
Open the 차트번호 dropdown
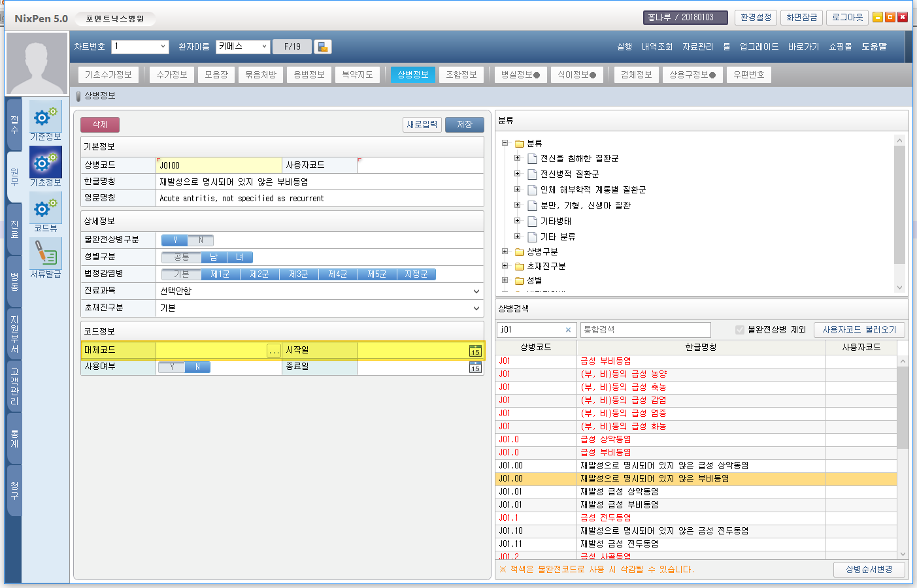163,46
